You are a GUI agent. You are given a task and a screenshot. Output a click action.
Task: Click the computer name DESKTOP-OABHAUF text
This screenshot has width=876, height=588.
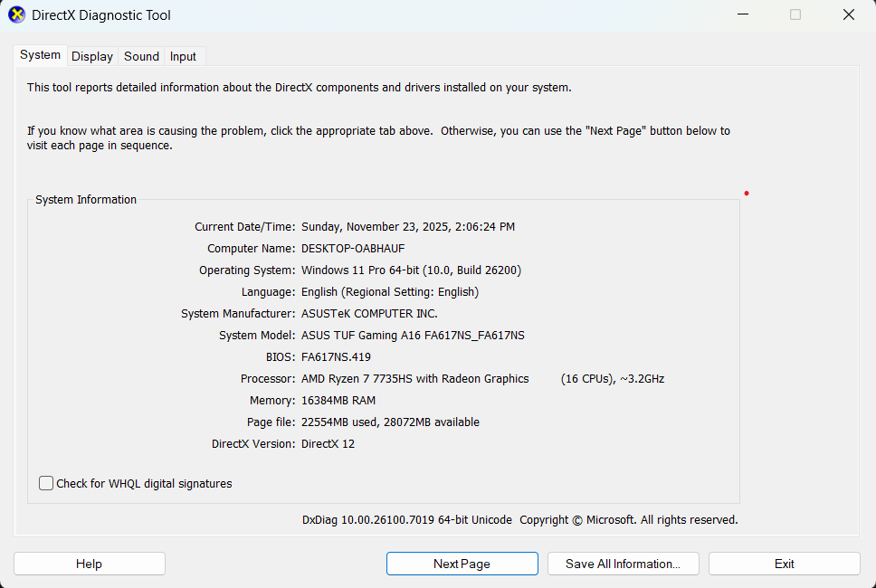pos(351,249)
